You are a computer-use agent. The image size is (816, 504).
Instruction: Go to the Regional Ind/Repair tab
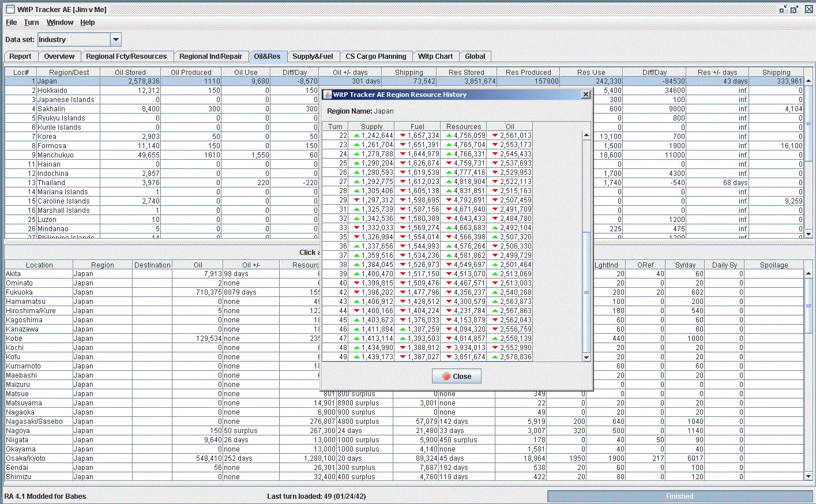pyautogui.click(x=210, y=57)
